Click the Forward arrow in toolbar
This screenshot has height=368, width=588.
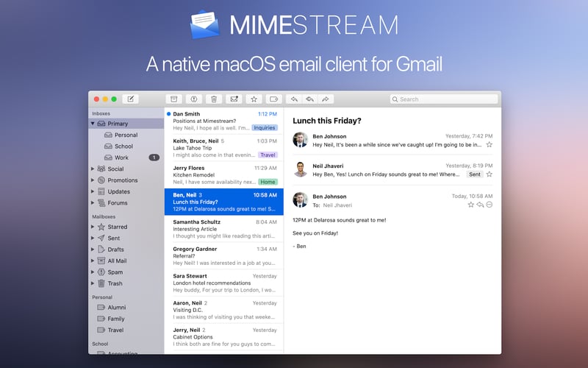click(x=326, y=99)
